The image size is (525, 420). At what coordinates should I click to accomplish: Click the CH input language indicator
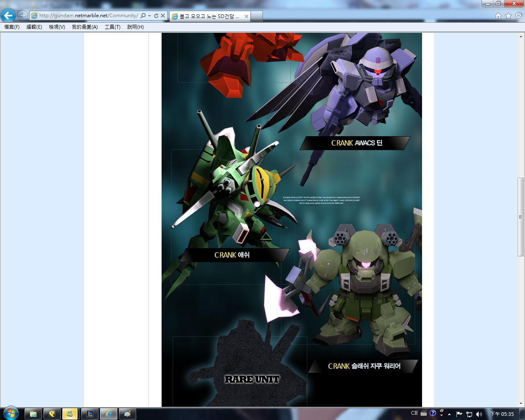[414, 413]
